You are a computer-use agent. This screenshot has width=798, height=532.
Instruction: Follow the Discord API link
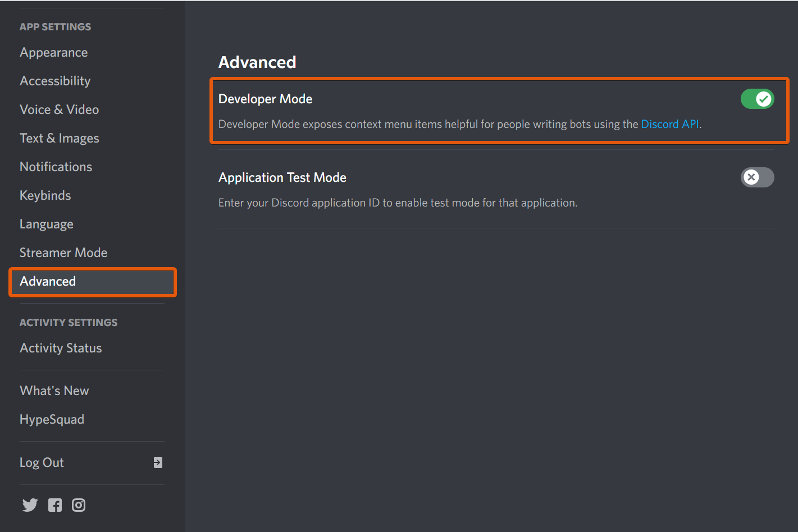click(671, 124)
